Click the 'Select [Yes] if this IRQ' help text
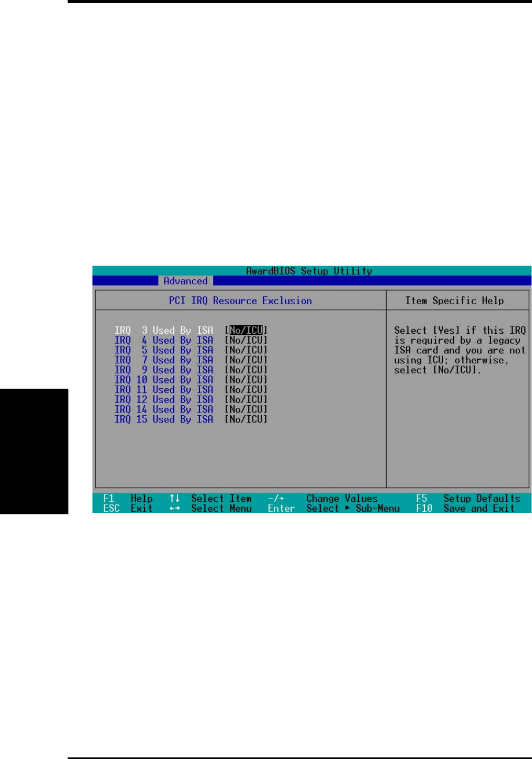The width and height of the screenshot is (532, 759). pyautogui.click(x=460, y=331)
